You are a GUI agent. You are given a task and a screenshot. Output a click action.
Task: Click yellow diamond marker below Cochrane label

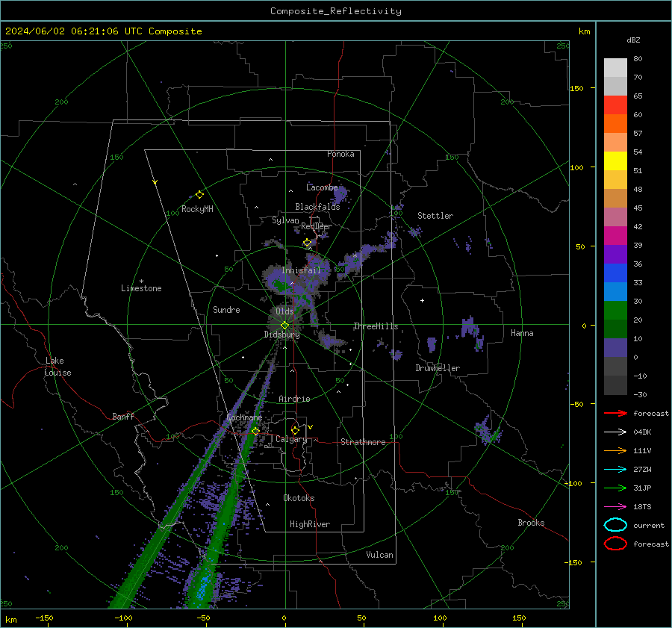click(255, 431)
